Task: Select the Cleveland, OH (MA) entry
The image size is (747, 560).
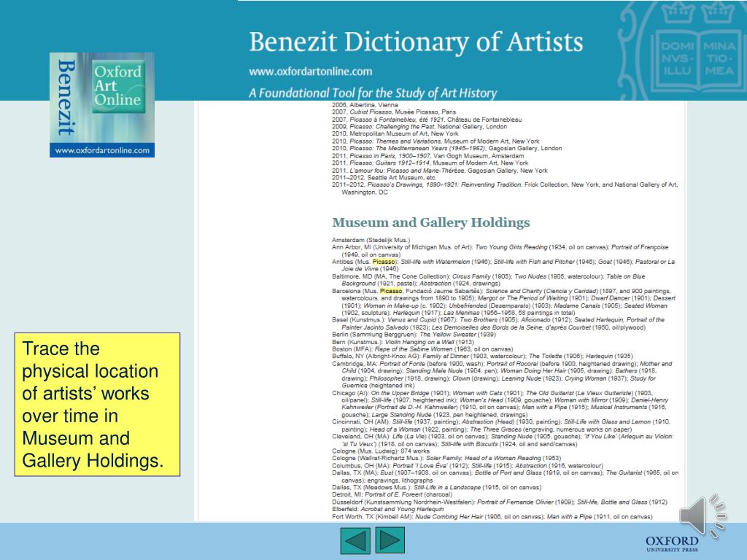Action: tap(503, 440)
